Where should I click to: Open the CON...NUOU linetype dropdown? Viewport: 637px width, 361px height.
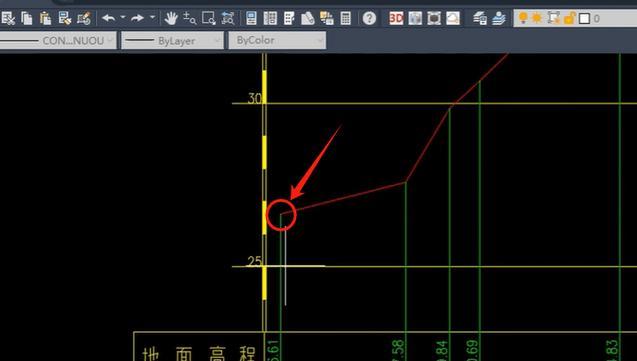tap(58, 41)
